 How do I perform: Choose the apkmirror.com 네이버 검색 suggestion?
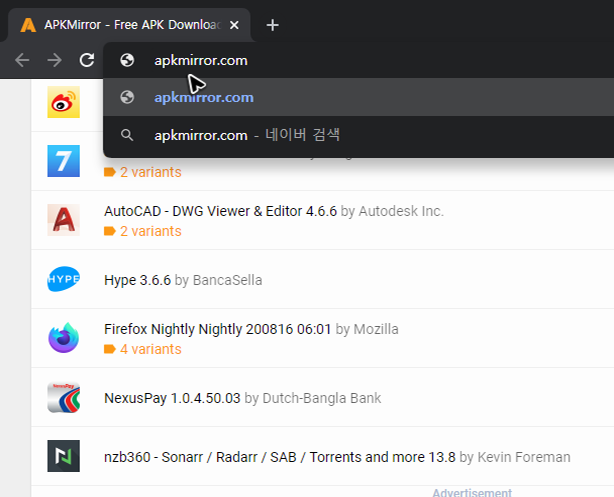[x=358, y=135]
